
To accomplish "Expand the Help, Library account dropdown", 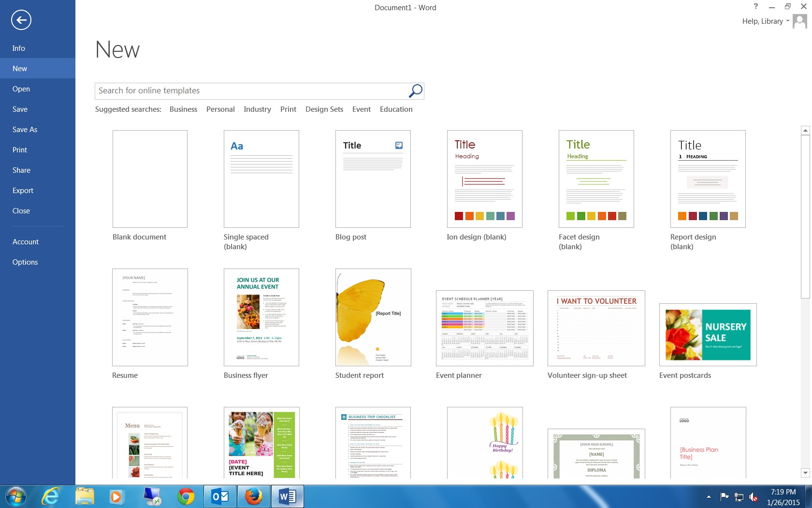I will (787, 21).
